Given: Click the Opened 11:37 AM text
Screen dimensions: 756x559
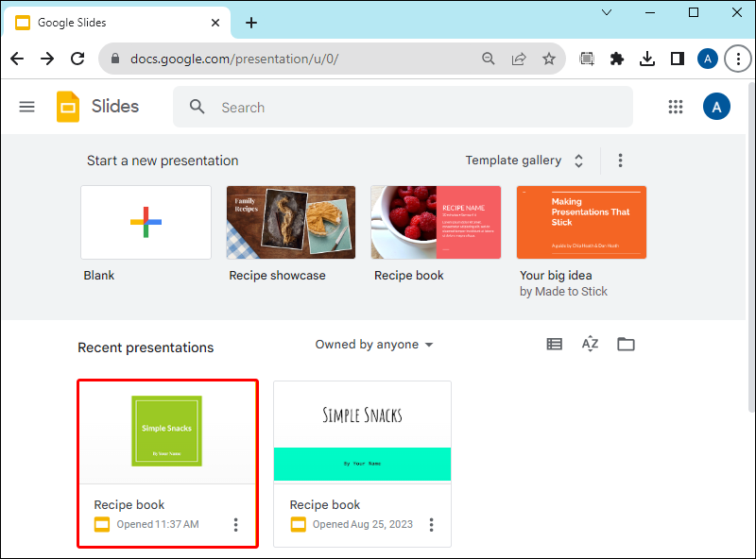Looking at the screenshot, I should tap(158, 524).
